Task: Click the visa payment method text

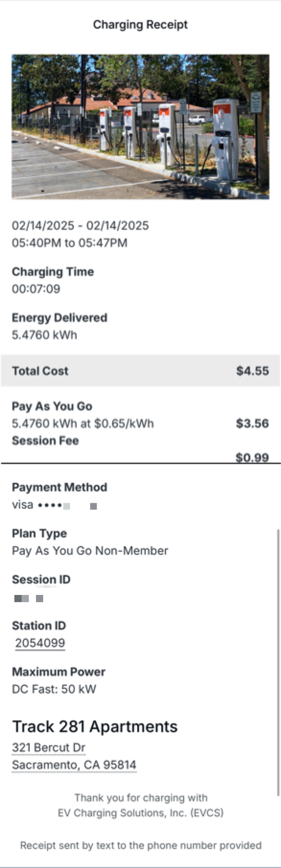Action: [x=23, y=504]
